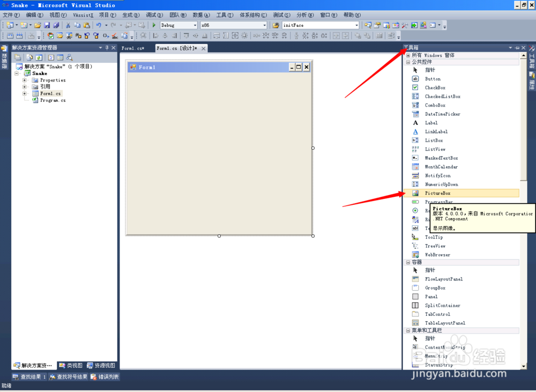Open the Toolbox hammer-and-wrench toolbar icon
This screenshot has width=536, height=392.
405,25
